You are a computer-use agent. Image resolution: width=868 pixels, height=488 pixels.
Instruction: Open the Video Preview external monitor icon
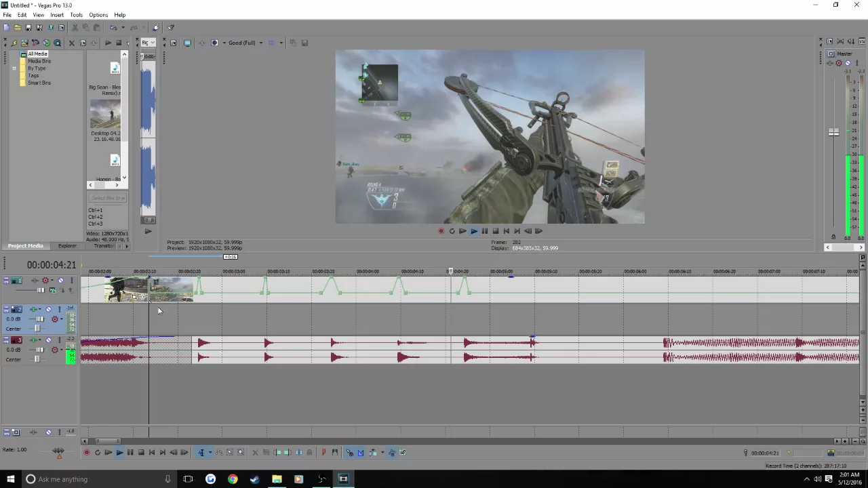[x=187, y=43]
